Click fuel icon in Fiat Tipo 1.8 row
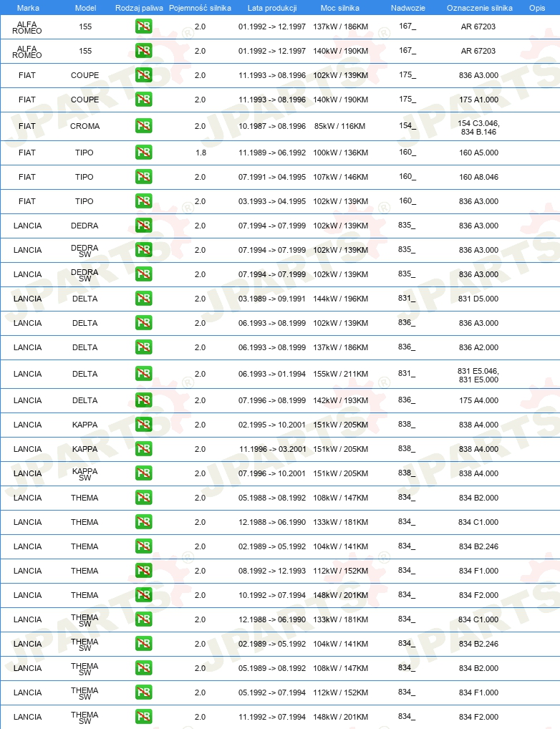Viewport: 560px width, 729px height. pos(144,153)
